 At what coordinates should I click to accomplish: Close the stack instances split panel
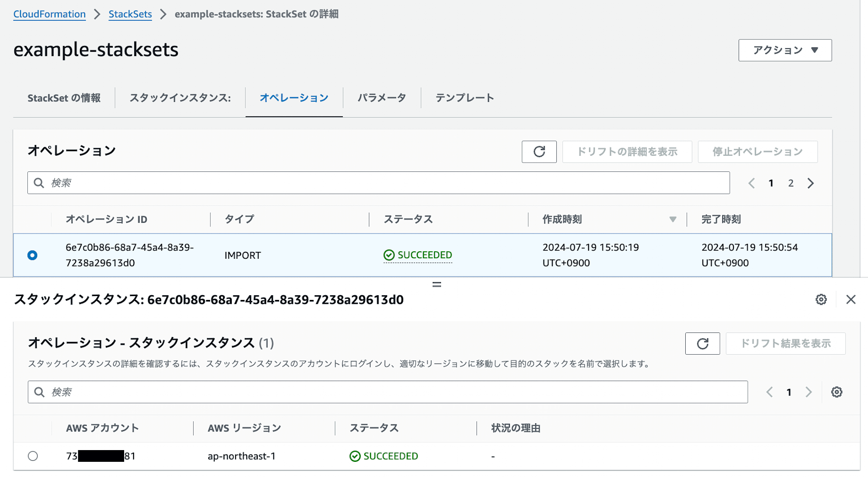pos(851,299)
